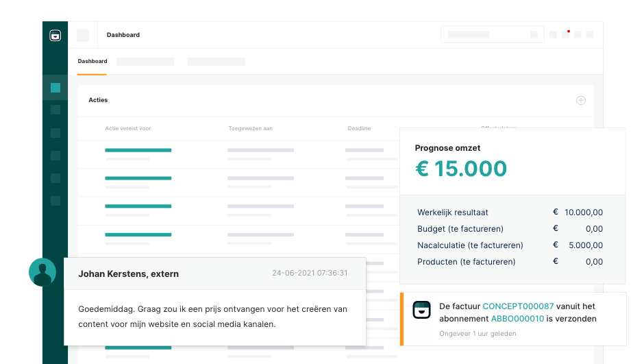Click the € 15.000 prognose omzet amount
Screen dimensions: 644x364
point(461,169)
